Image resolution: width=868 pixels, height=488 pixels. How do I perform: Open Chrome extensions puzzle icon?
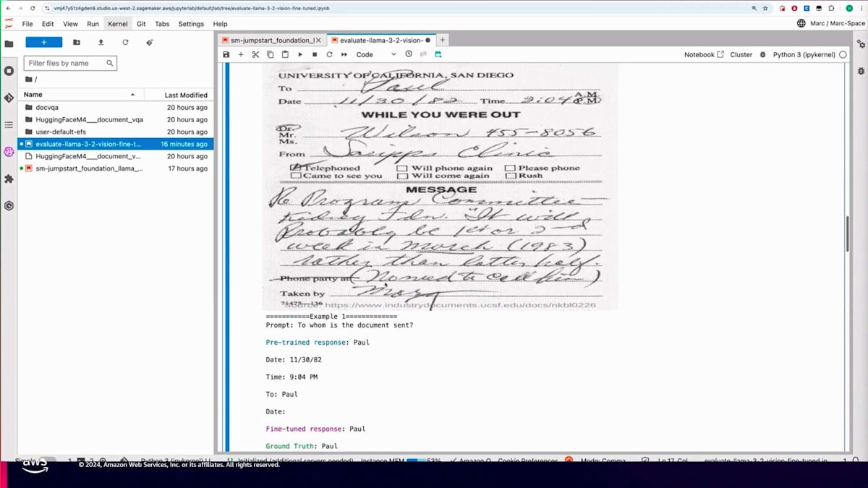click(x=831, y=8)
